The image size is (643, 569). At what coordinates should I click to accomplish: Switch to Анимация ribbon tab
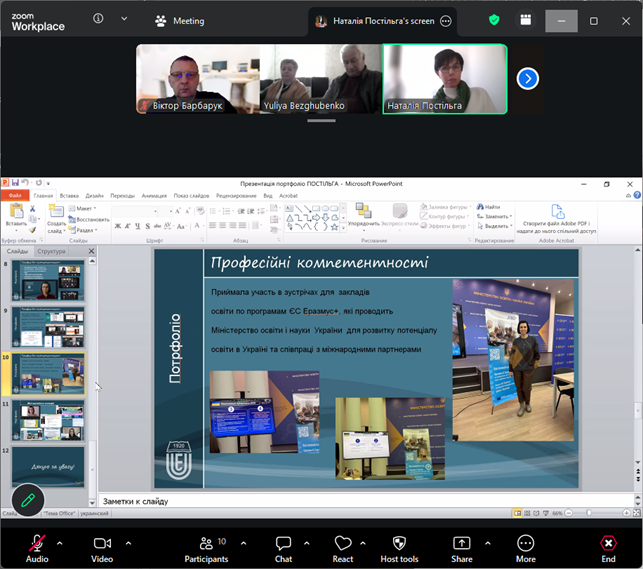pyautogui.click(x=154, y=196)
